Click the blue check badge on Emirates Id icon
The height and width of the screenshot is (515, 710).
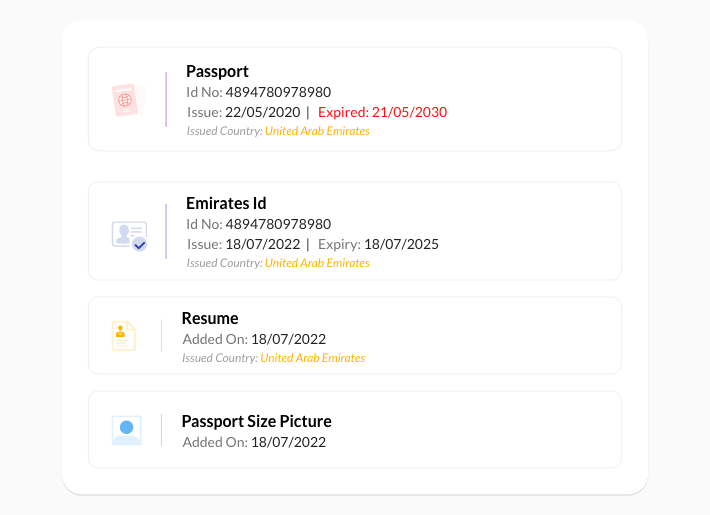[140, 245]
